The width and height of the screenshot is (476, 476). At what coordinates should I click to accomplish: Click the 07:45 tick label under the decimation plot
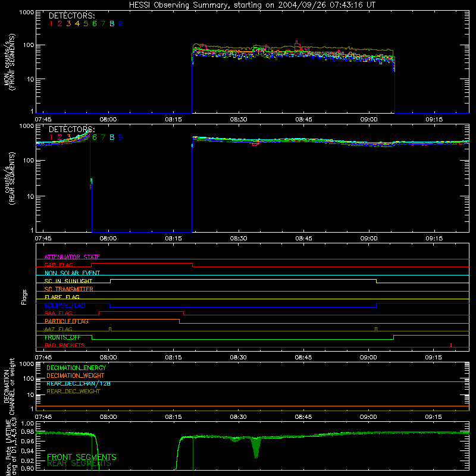coord(43,417)
